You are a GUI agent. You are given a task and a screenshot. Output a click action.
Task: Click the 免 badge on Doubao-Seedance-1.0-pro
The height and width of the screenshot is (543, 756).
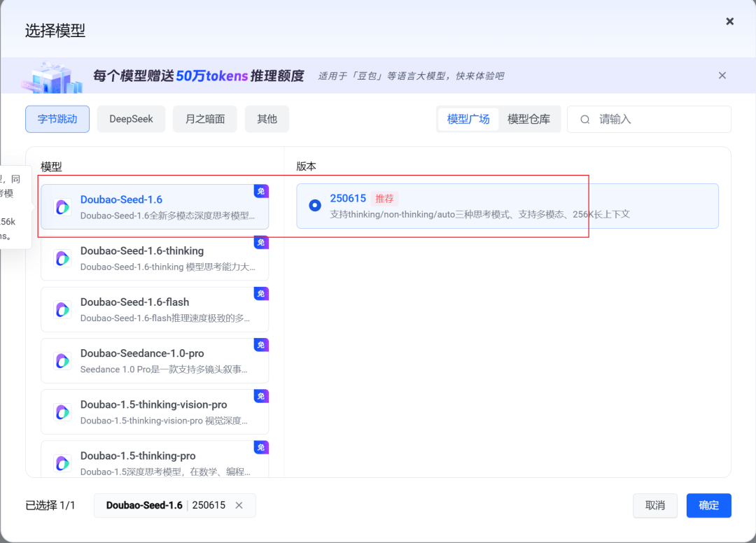coord(261,345)
